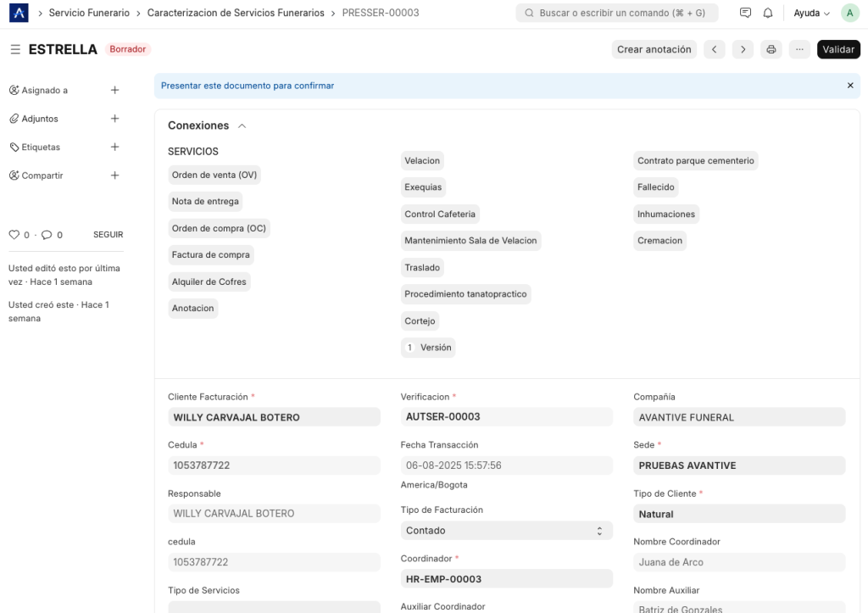This screenshot has width=868, height=613.
Task: Open the Tipo de Facturación dropdown
Action: pos(506,531)
